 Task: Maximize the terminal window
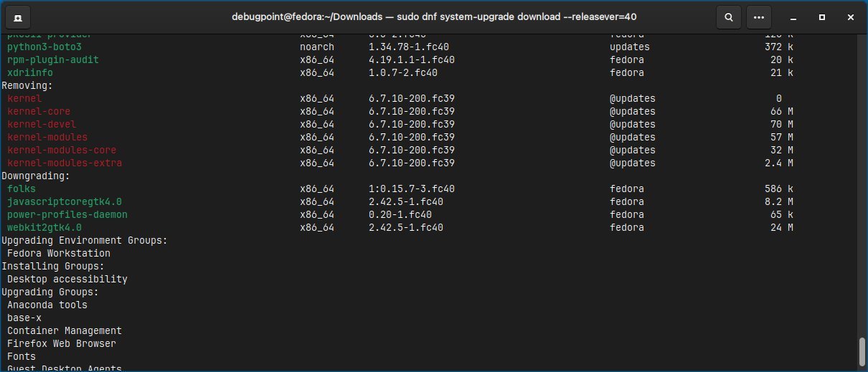tap(822, 16)
